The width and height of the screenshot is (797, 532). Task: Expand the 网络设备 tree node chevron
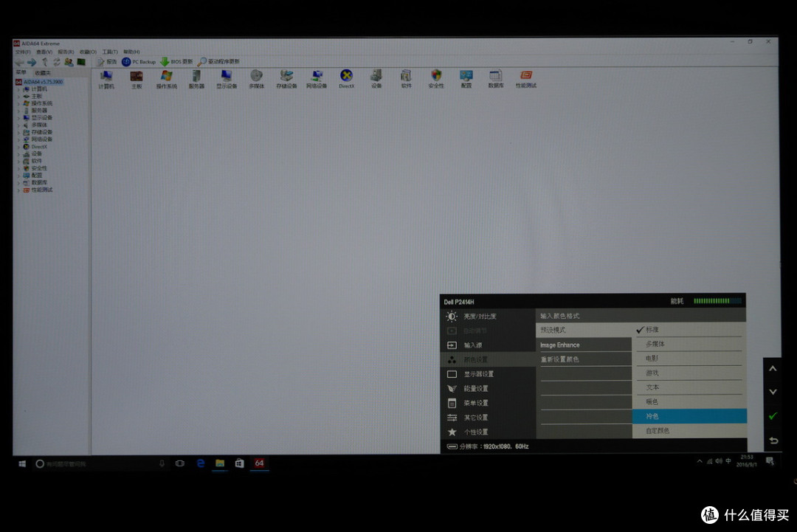[x=18, y=139]
